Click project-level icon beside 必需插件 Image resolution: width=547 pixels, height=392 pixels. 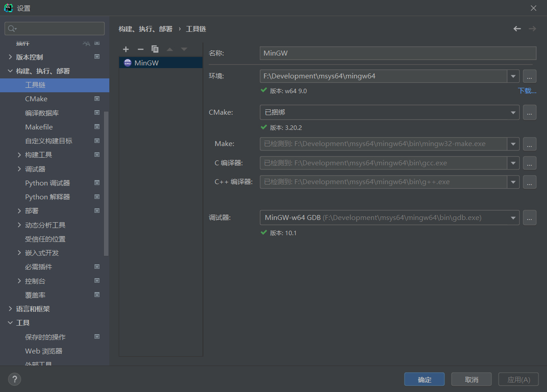coord(97,267)
